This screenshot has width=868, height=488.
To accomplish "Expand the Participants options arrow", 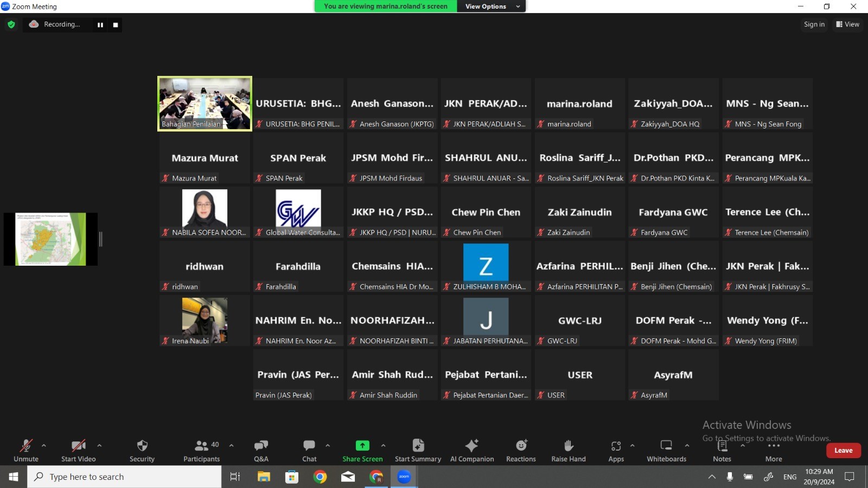I will [x=232, y=446].
